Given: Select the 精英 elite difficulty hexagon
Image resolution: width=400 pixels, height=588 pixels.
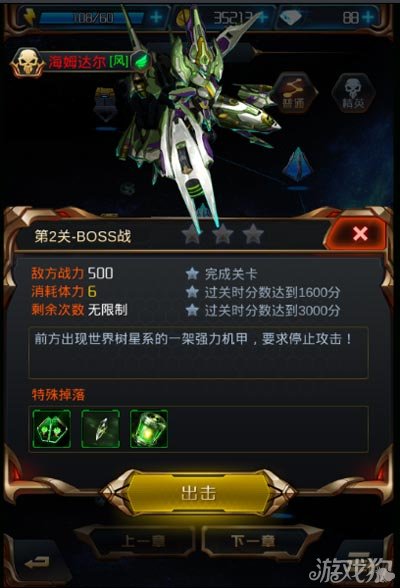Looking at the screenshot, I should tap(354, 93).
